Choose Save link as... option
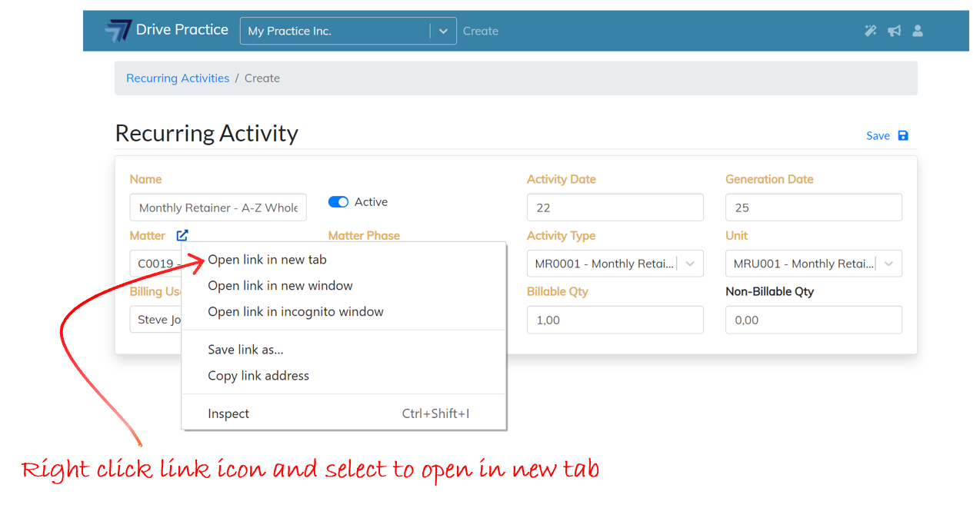 click(245, 350)
